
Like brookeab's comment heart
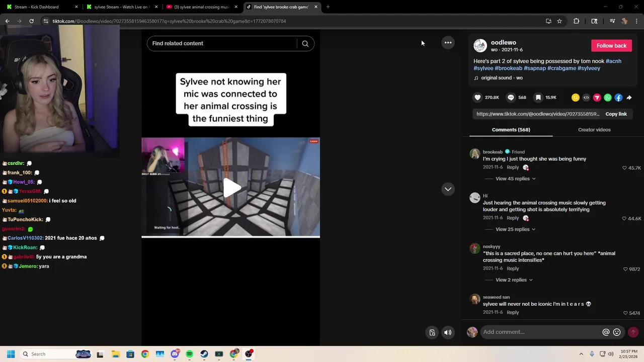(624, 168)
